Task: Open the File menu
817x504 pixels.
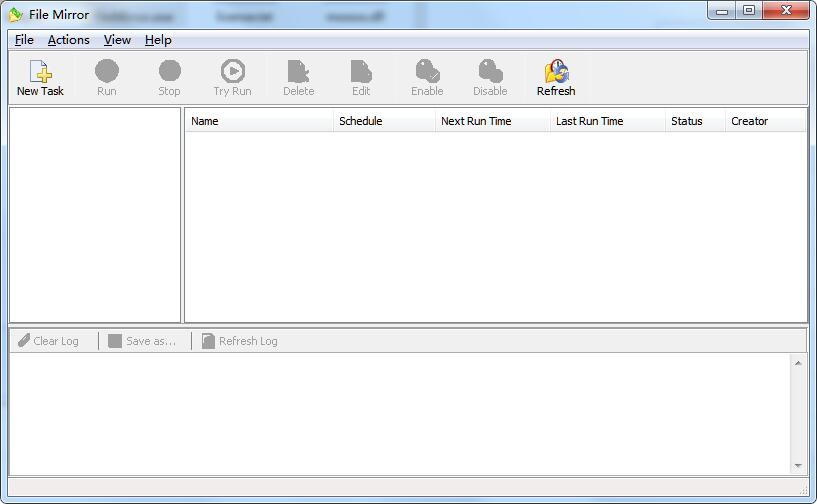Action: [x=24, y=40]
